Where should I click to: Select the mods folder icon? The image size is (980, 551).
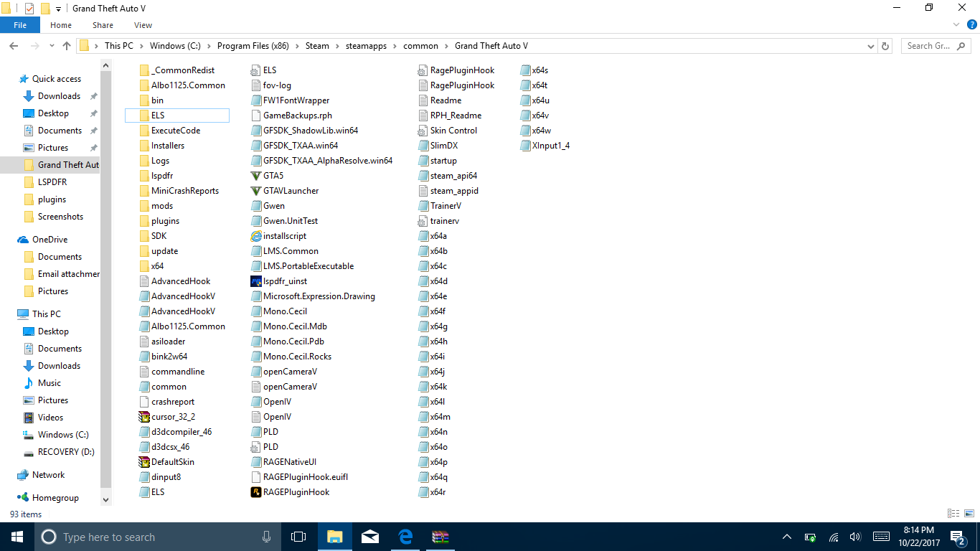144,206
